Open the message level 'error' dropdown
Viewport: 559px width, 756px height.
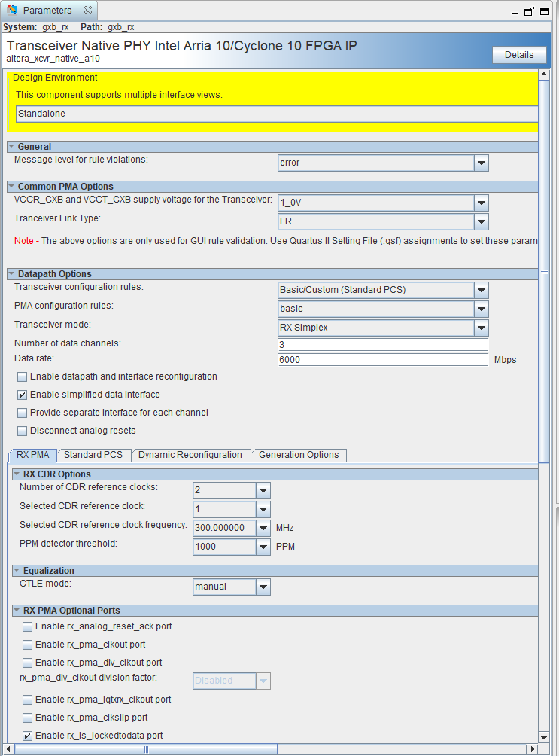[481, 163]
